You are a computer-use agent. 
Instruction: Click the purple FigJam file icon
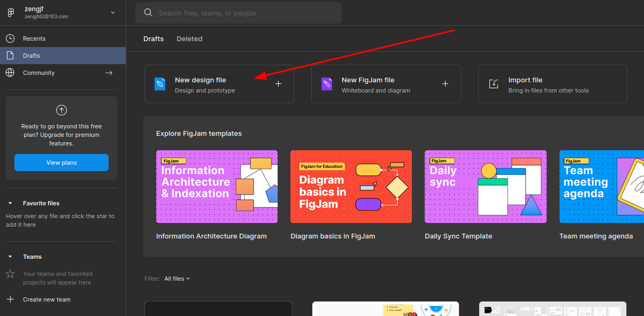point(327,84)
